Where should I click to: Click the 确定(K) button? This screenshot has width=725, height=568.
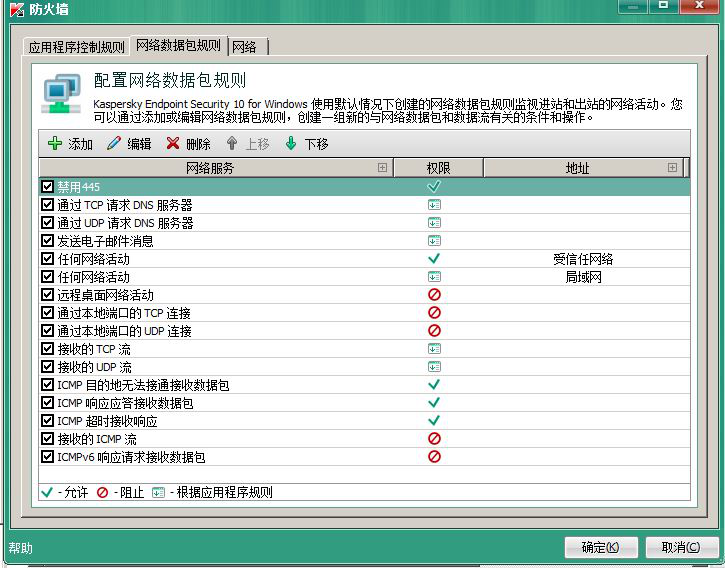click(x=600, y=547)
